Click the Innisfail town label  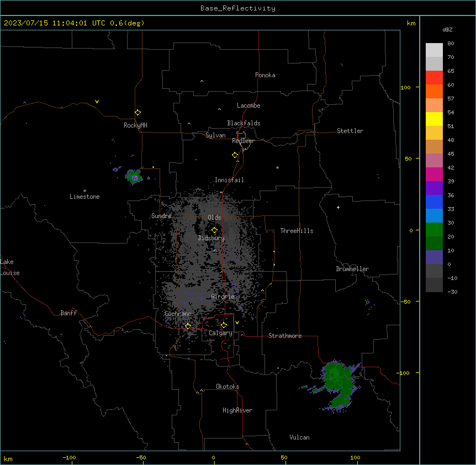coord(229,180)
